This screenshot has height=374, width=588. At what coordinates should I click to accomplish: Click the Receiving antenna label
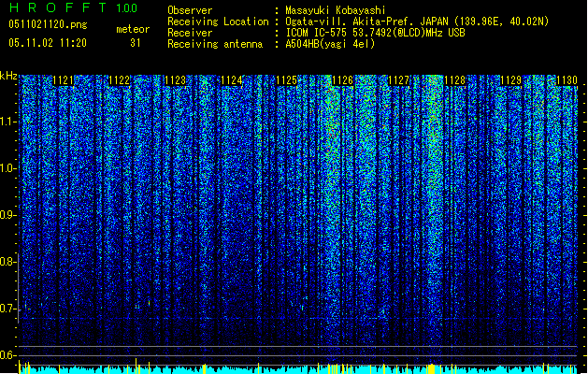click(215, 44)
